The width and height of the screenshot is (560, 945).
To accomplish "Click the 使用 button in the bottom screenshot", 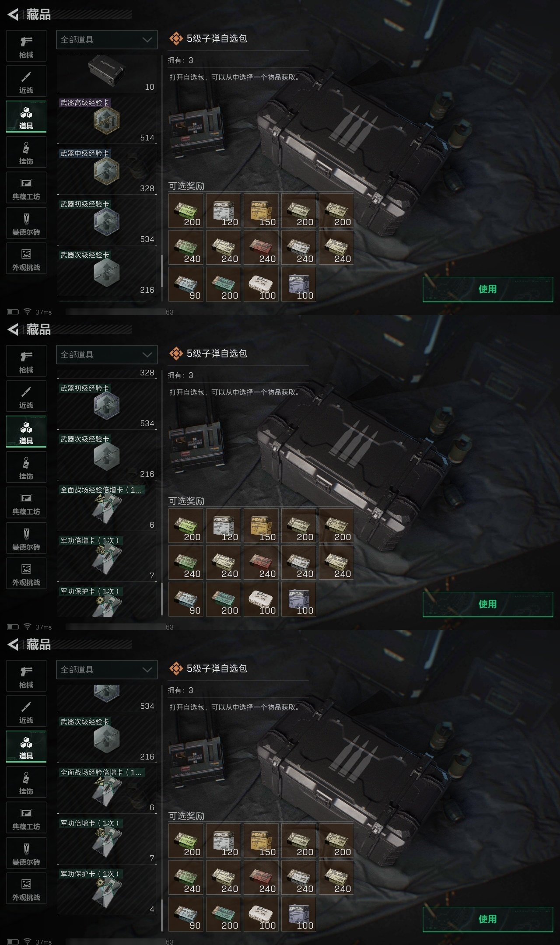I will 488,919.
